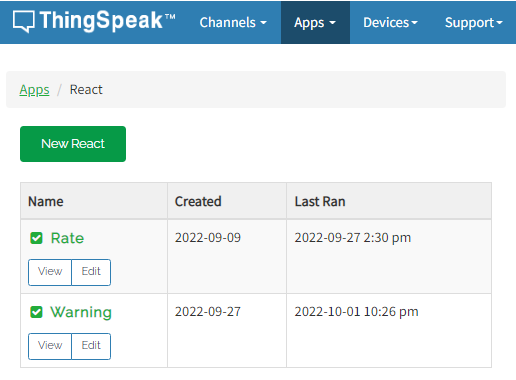Click the Name column header
The image size is (516, 380).
[46, 201]
